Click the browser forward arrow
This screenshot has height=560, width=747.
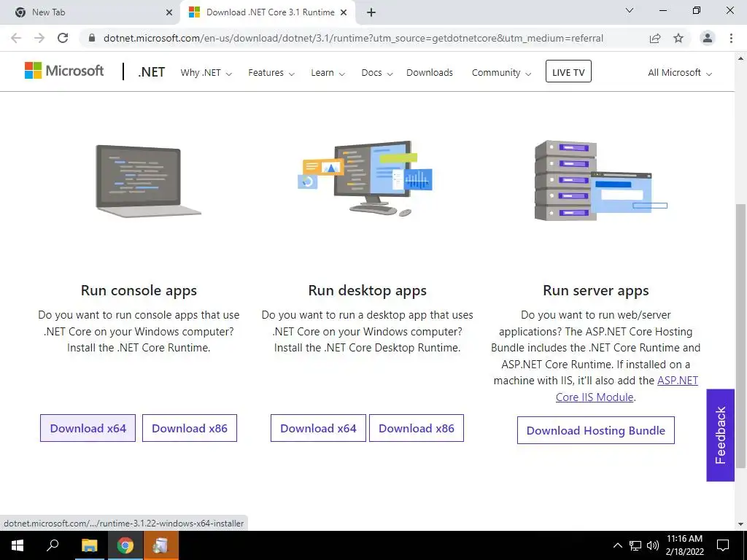(39, 38)
